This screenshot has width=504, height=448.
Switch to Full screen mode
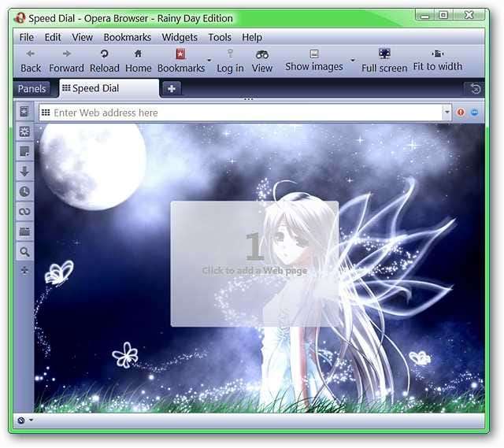click(384, 61)
